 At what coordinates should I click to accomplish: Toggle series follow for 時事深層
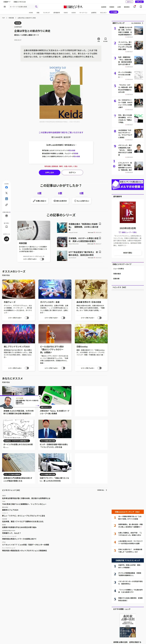point(42,259)
